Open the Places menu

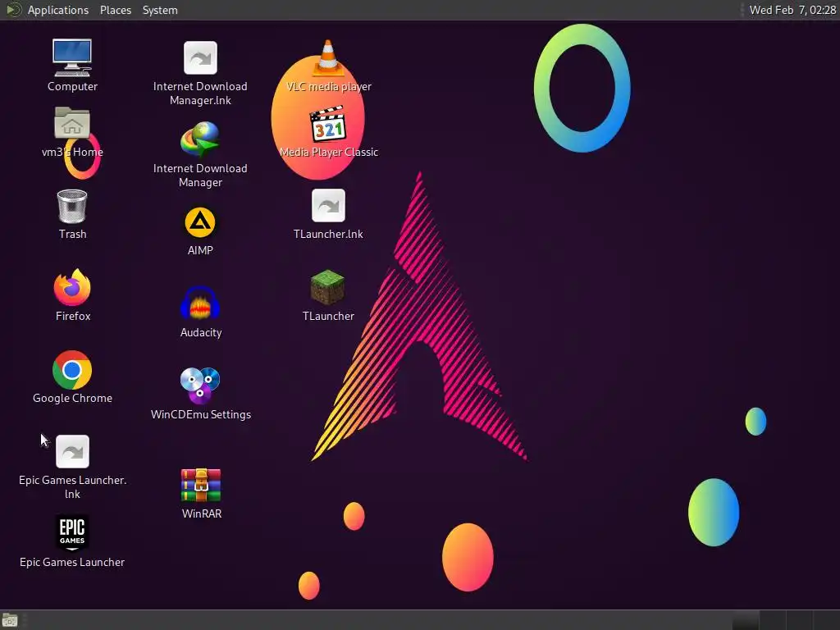(116, 10)
